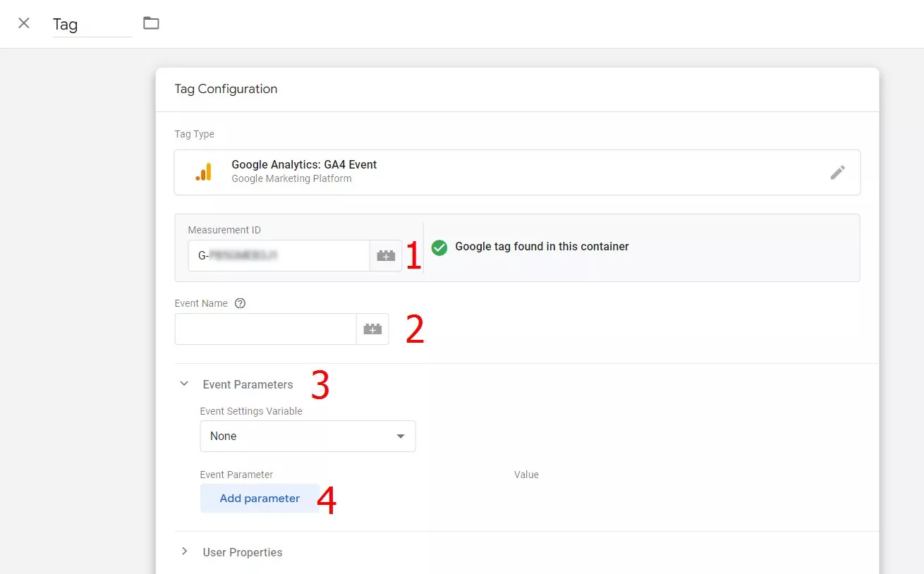Click the Measurement ID input field
This screenshot has width=924, height=574.
pyautogui.click(x=279, y=255)
